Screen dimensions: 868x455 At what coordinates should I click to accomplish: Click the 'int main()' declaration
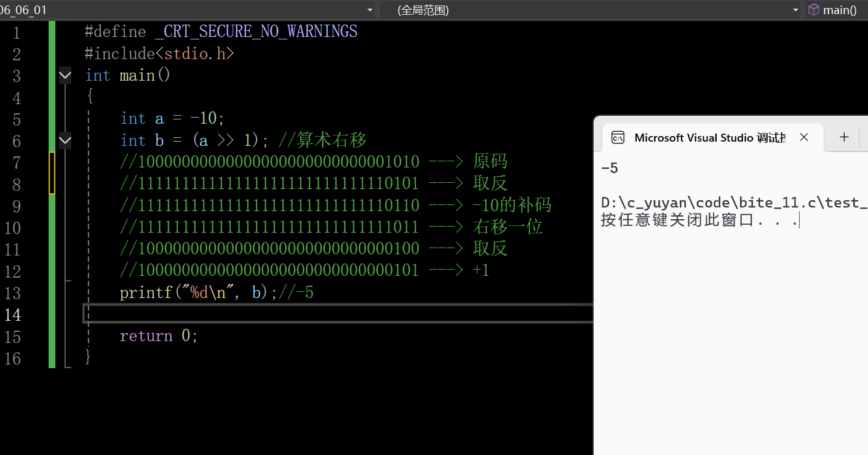127,75
